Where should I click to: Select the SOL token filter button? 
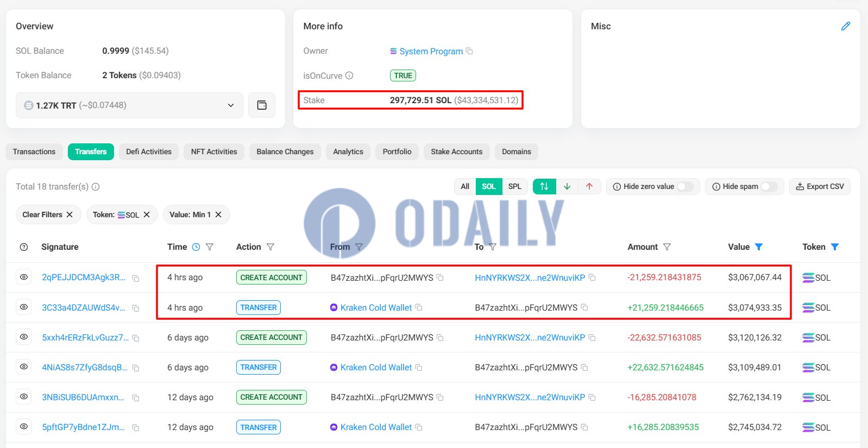[489, 186]
